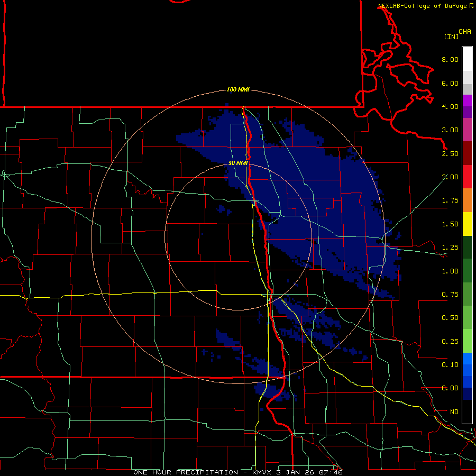Click the KMVX radar station identifier
The height and width of the screenshot is (476, 476).
262,472
